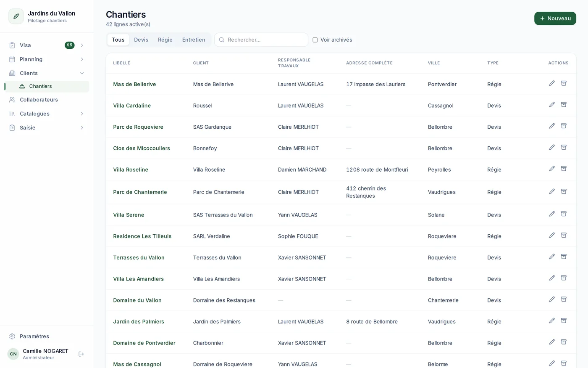Open edit for Villa Roseline
This screenshot has height=368, width=588.
(552, 169)
